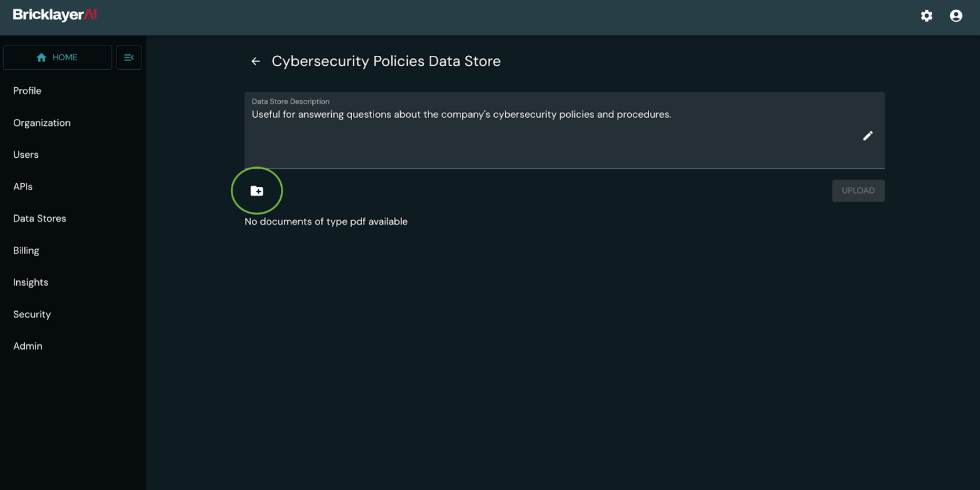Open the APIs section
Screen dimensions: 980x490
tap(23, 187)
